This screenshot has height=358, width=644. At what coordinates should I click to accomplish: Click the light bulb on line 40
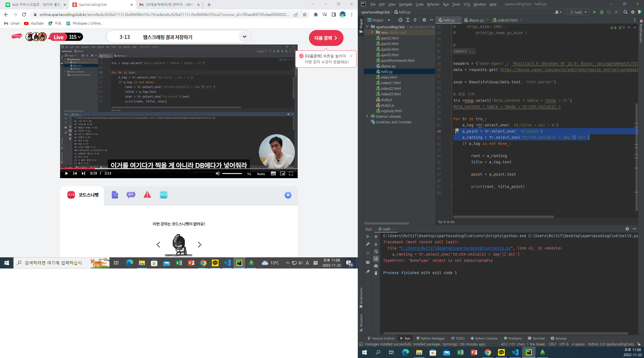coord(457,131)
